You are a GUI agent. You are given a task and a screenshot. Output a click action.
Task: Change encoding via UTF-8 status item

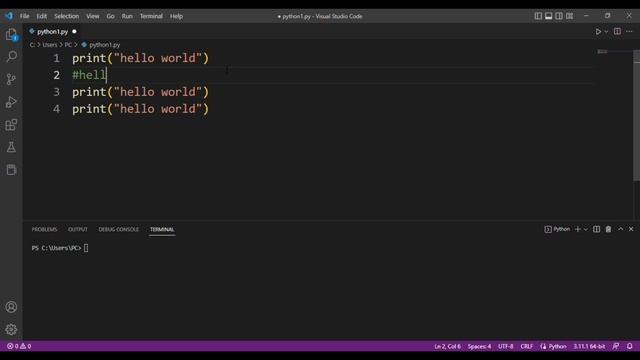(505, 346)
